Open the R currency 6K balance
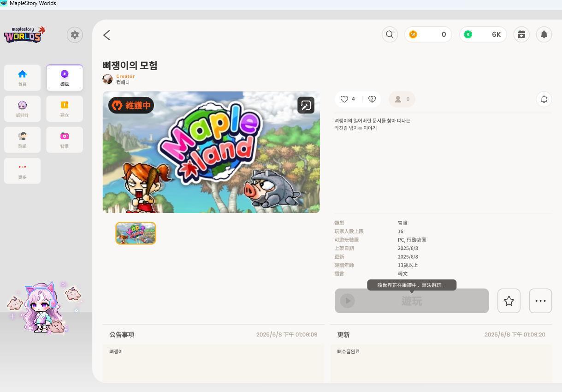 483,35
